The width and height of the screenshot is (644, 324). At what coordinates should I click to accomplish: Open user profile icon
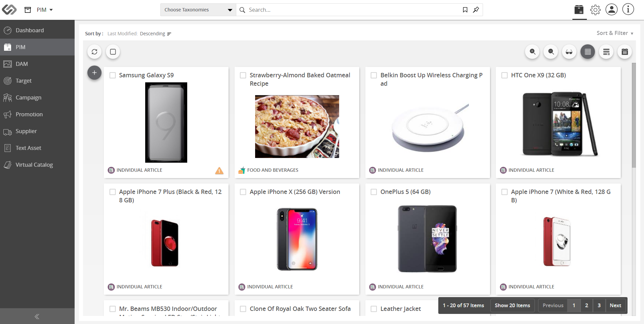pyautogui.click(x=611, y=9)
